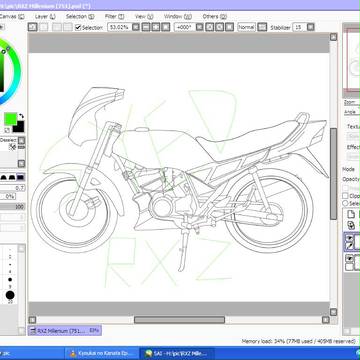The image size is (360, 360).
Task: Click the pen icon on top layer
Action: click(x=350, y=246)
